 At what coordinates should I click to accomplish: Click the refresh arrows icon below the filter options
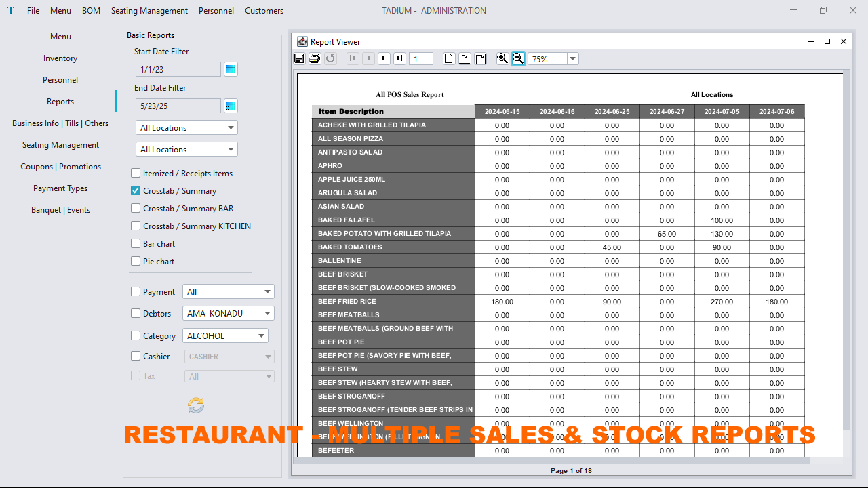tap(195, 405)
